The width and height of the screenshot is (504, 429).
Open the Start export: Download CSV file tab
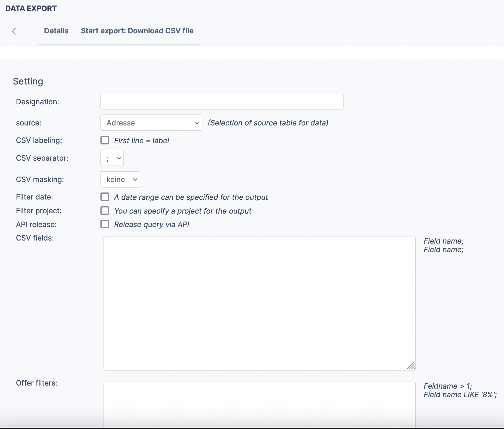coord(137,31)
